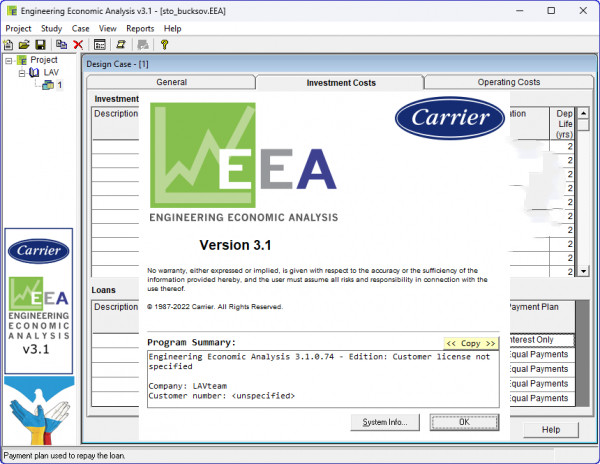Minimize the application window
600x464 pixels.
[x=520, y=11]
